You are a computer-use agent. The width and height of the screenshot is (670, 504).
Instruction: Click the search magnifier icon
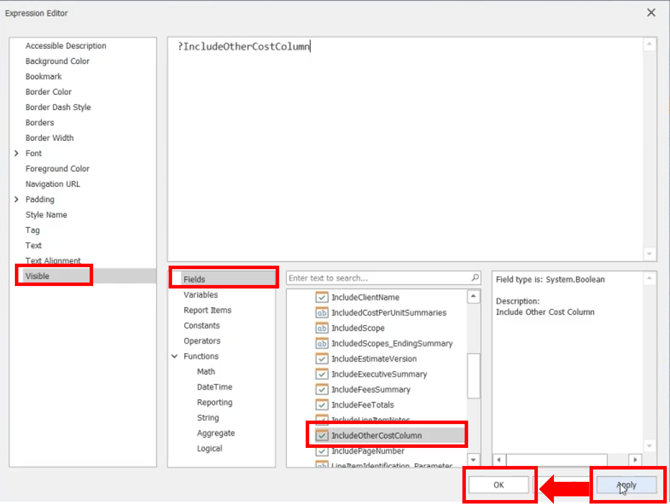475,278
